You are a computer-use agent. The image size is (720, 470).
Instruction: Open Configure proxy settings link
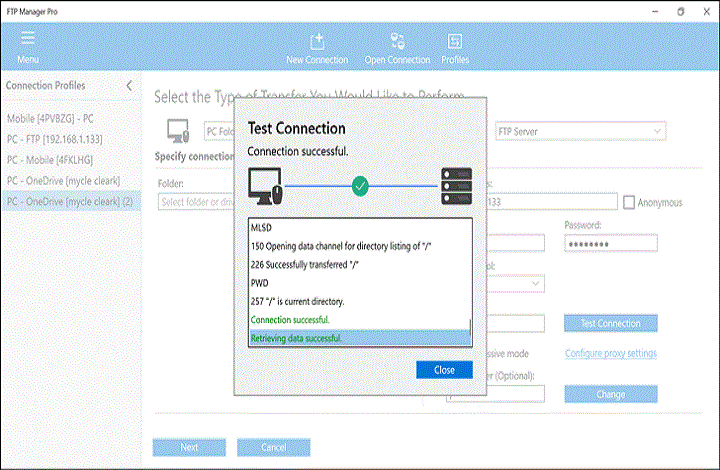610,353
